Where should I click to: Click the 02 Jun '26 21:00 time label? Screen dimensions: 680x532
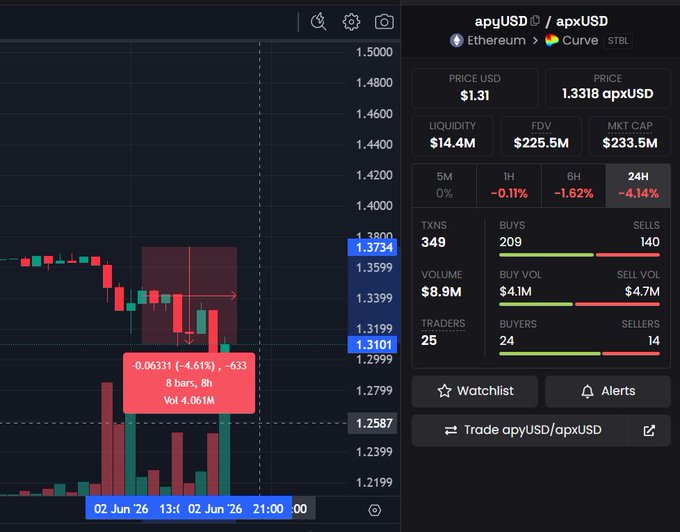click(235, 509)
